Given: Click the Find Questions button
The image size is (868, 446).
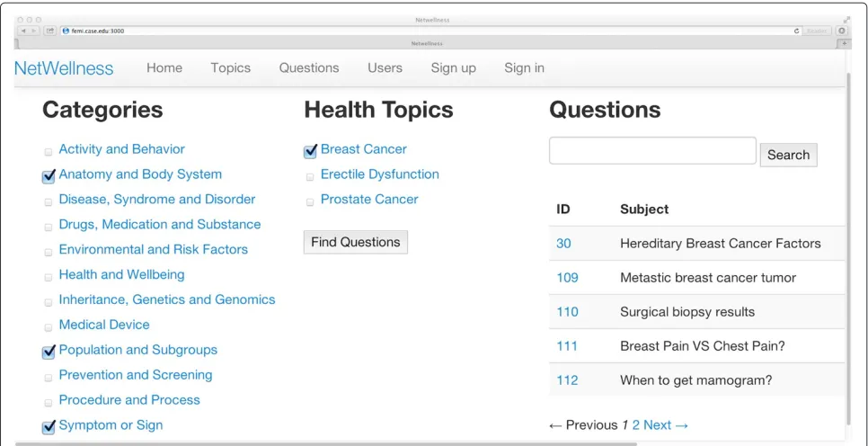Looking at the screenshot, I should pyautogui.click(x=356, y=242).
